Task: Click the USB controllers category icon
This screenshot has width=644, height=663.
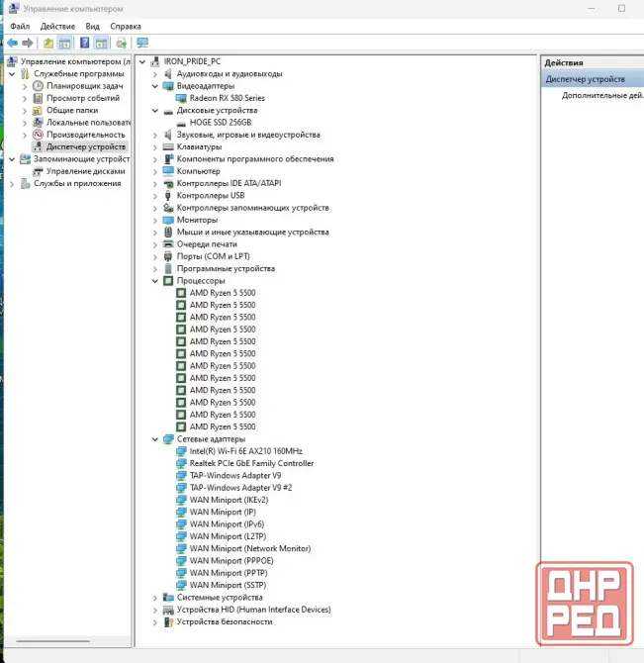Action: [x=168, y=195]
